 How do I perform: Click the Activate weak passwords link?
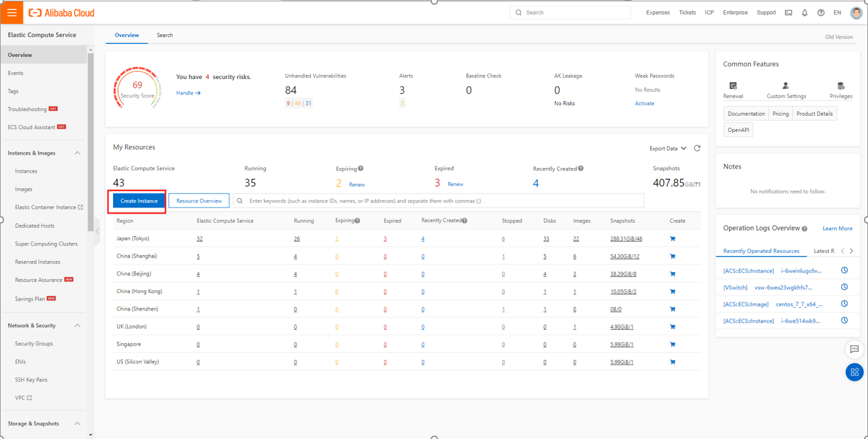coord(645,104)
